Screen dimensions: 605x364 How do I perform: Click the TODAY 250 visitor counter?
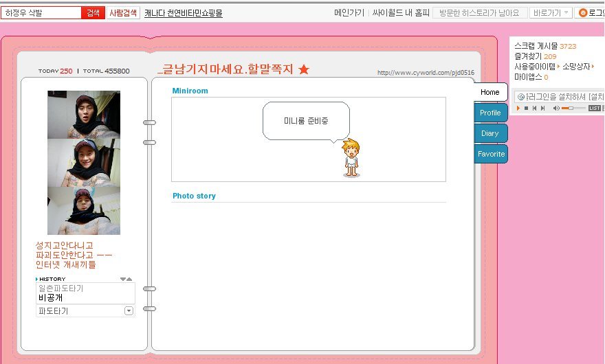coord(55,71)
